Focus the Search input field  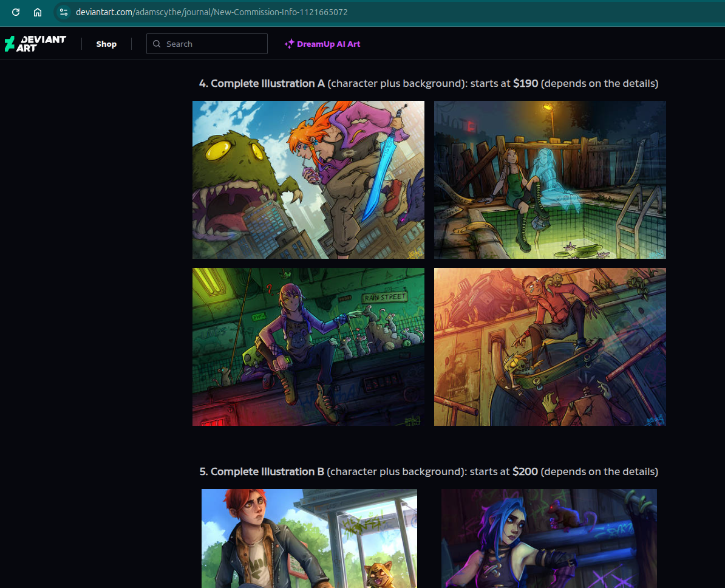pos(213,44)
